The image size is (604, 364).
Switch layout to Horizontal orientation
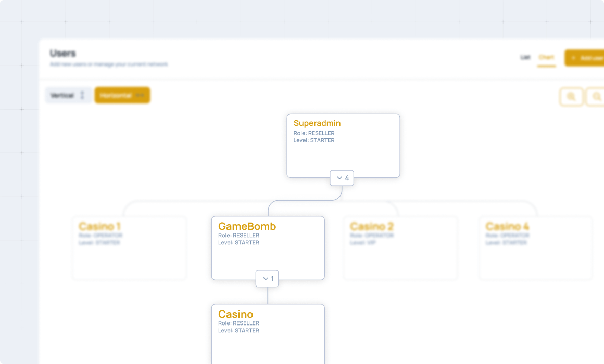[122, 95]
